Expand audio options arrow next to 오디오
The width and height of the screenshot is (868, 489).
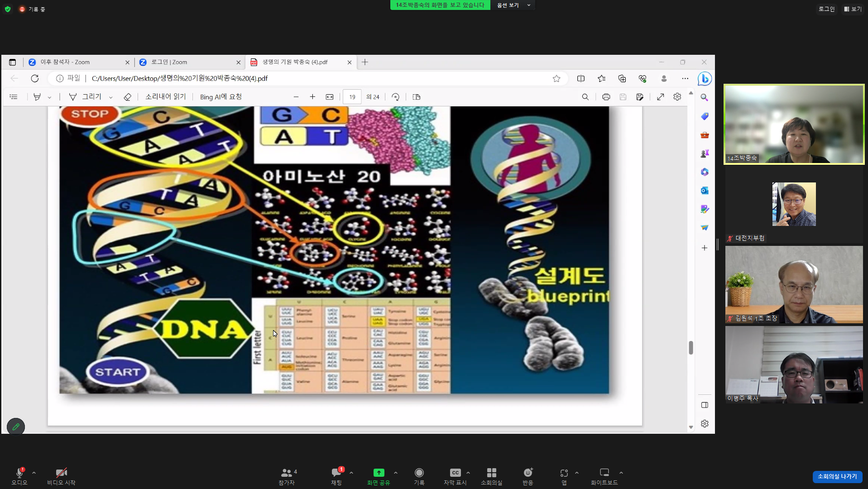(x=34, y=473)
